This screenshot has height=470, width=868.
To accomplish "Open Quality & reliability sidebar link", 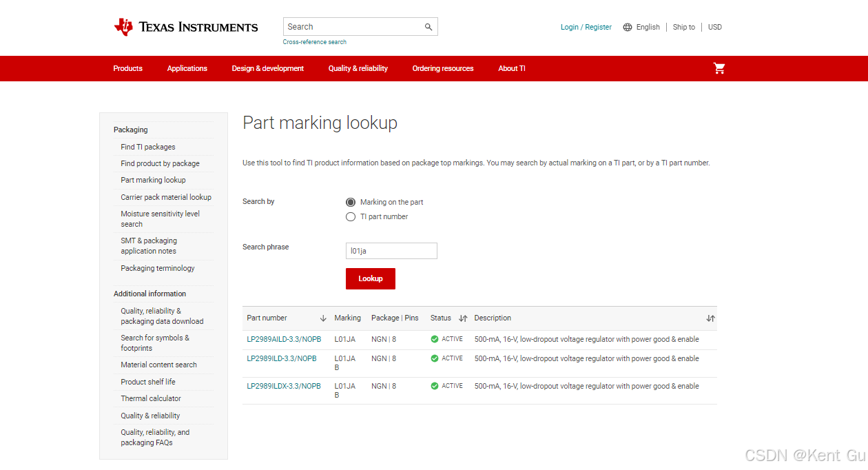I will 150,416.
